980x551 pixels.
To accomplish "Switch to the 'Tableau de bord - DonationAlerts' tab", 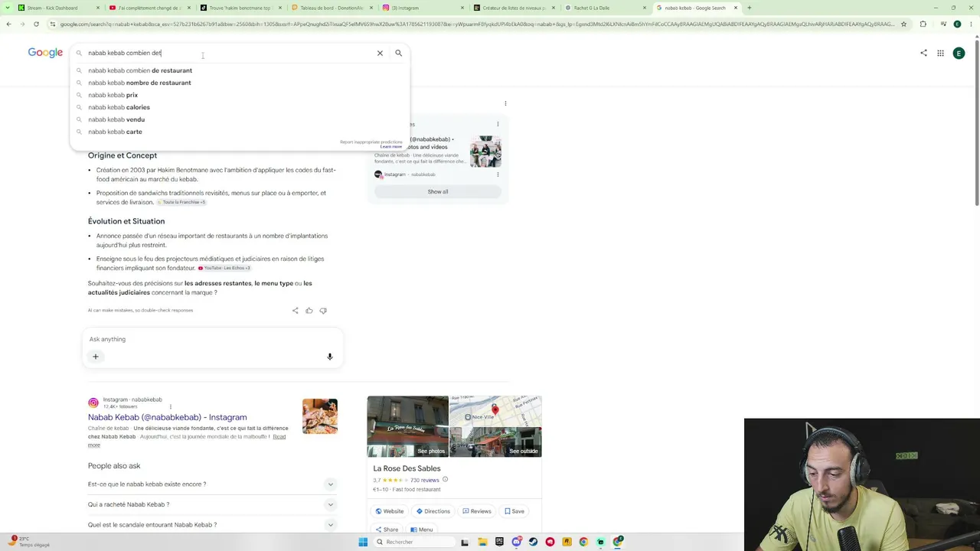I will pos(331,8).
